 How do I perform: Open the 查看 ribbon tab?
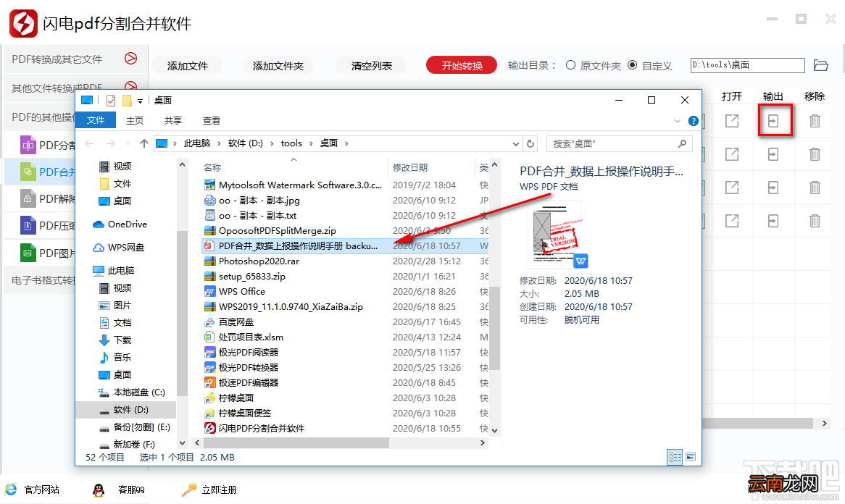(212, 121)
